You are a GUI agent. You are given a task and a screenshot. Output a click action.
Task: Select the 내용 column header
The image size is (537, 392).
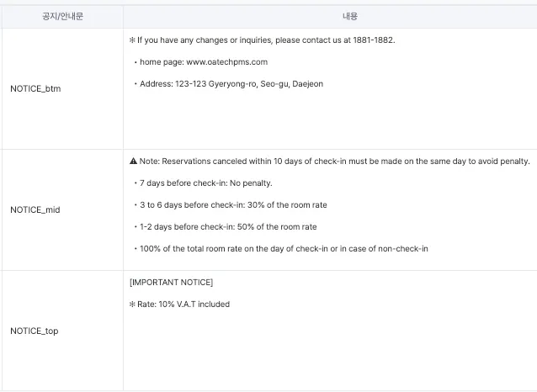click(x=330, y=17)
